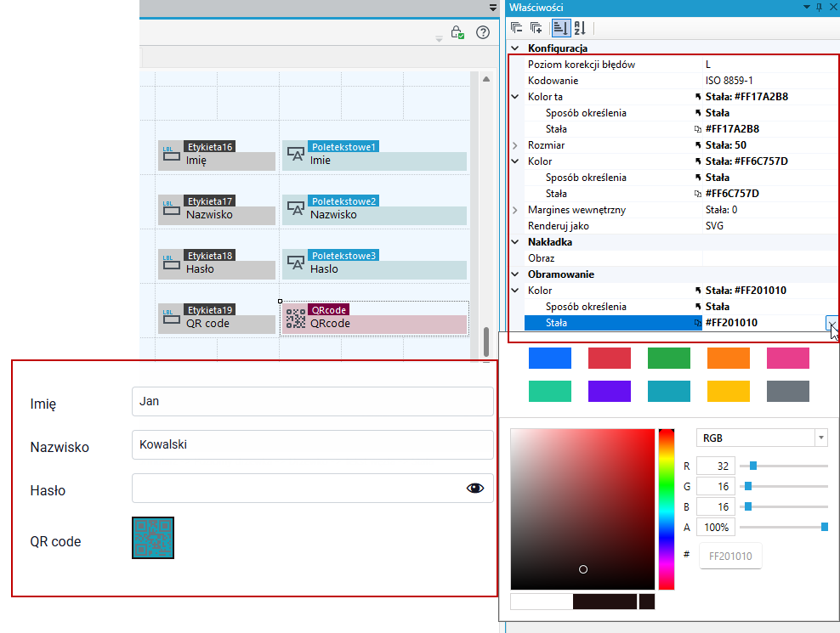The image size is (840, 633).
Task: Click the Imię input field with Jan
Action: tap(312, 401)
